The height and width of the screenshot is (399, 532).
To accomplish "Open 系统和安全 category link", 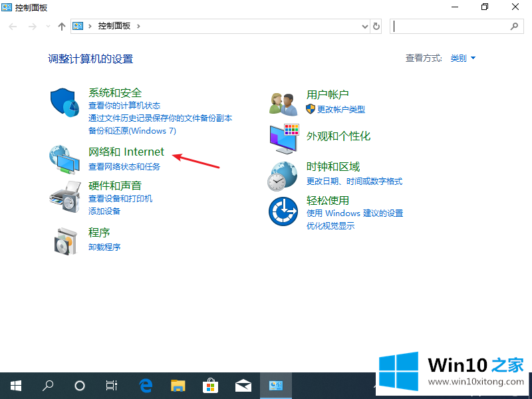I will 115,92.
